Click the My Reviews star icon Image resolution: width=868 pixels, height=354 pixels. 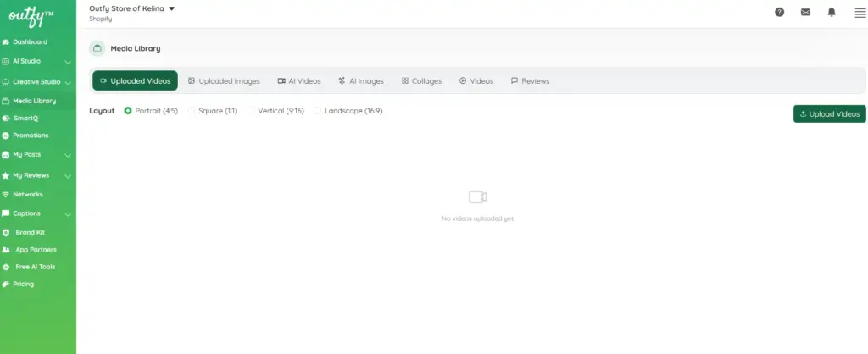tap(6, 175)
